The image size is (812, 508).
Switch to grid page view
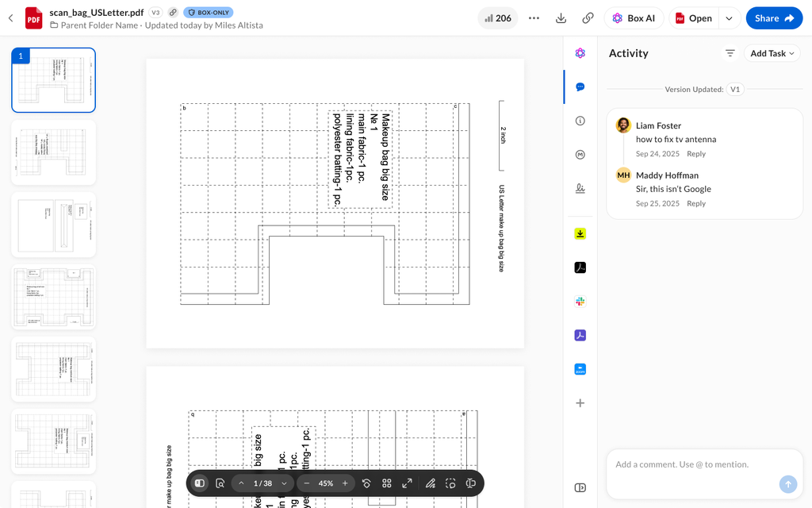click(386, 483)
